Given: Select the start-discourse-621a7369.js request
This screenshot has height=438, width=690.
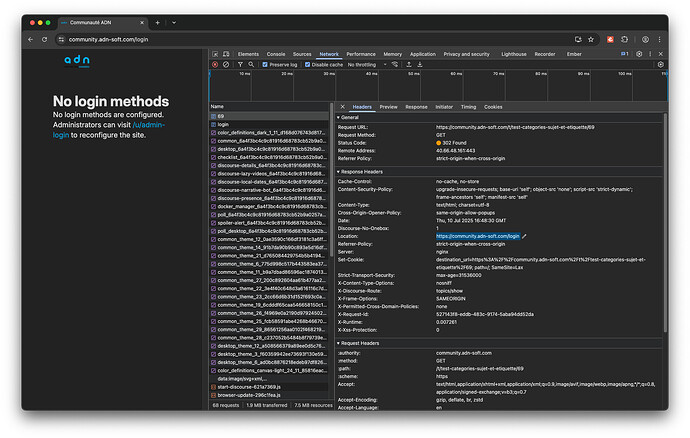Looking at the screenshot, I should click(x=269, y=387).
